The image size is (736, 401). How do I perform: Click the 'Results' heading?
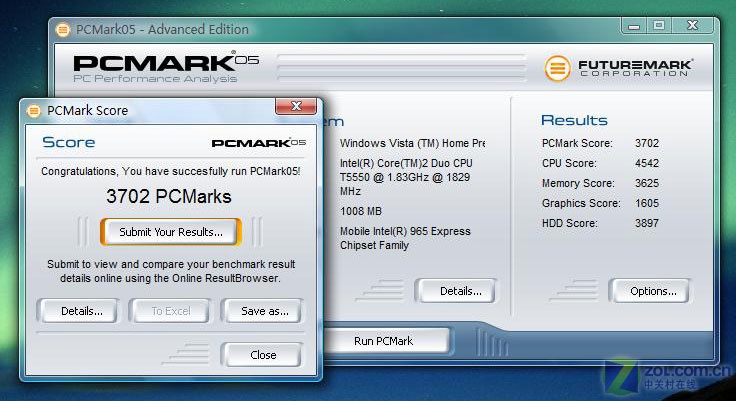point(574,120)
